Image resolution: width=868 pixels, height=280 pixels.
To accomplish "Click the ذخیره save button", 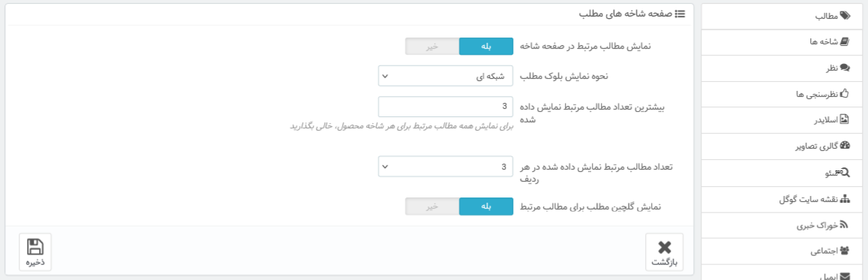I will [x=35, y=252].
